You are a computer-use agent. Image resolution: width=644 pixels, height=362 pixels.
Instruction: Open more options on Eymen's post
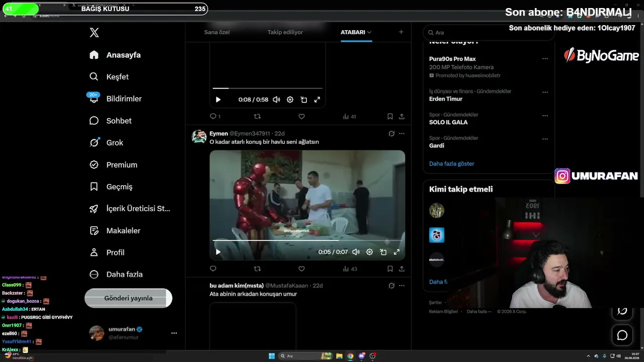401,133
